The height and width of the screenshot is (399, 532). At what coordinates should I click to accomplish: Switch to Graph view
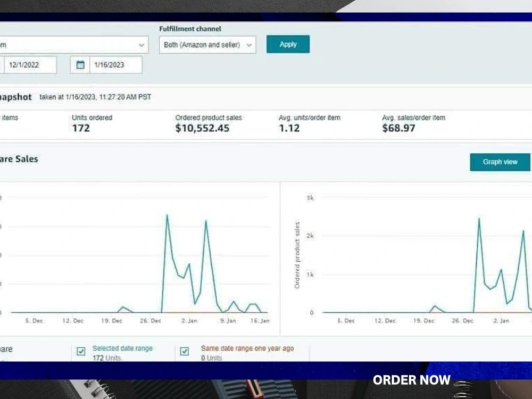coord(500,162)
